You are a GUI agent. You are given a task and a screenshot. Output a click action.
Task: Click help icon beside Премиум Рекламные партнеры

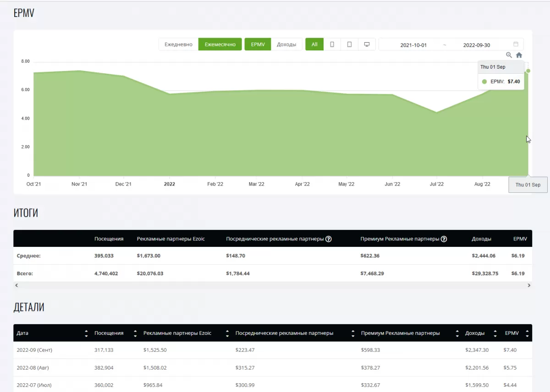(x=444, y=239)
